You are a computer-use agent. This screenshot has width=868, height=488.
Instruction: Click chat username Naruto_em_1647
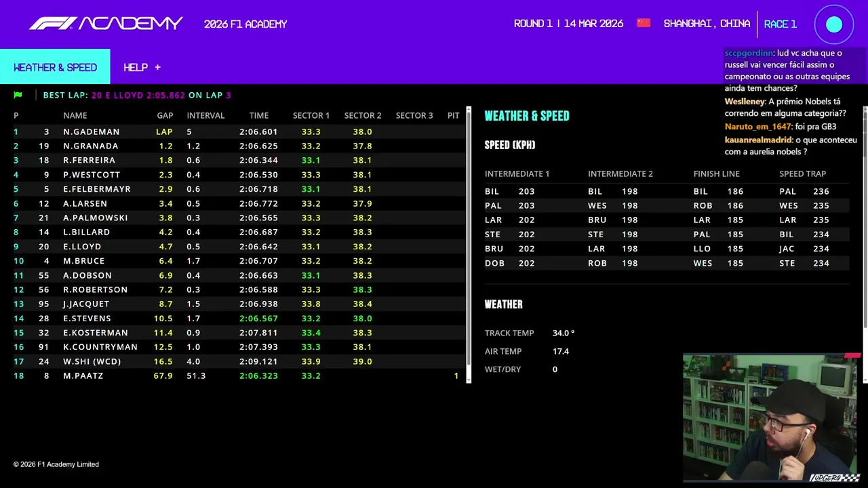coord(757,127)
